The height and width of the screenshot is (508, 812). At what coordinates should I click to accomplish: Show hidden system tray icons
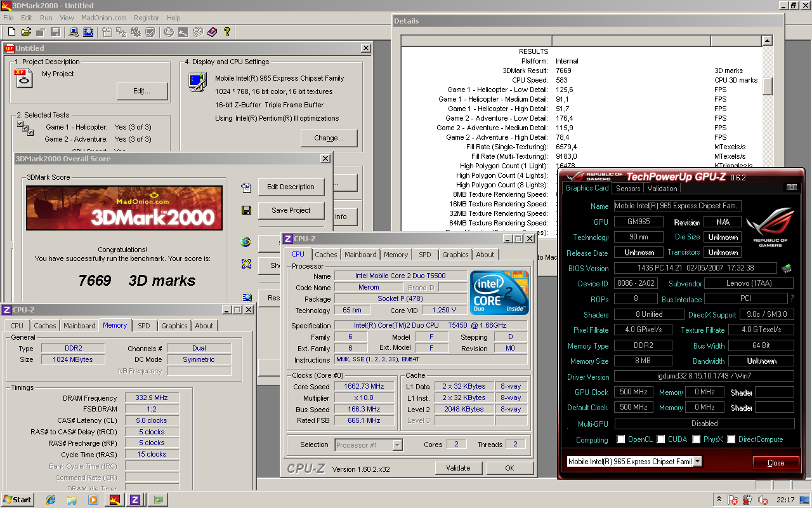coord(719,500)
